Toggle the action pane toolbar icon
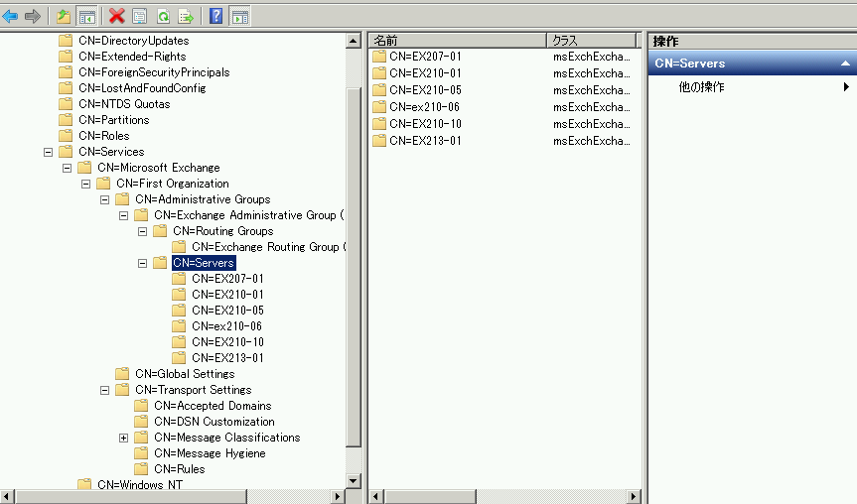857x504 pixels. pos(239,17)
